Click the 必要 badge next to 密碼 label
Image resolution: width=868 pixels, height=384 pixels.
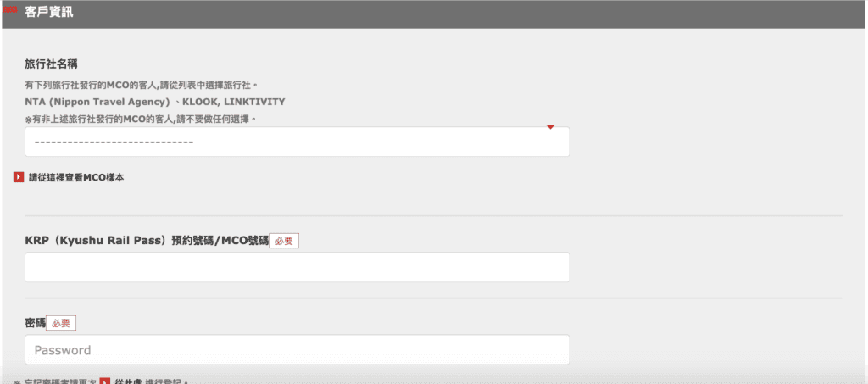tap(61, 323)
